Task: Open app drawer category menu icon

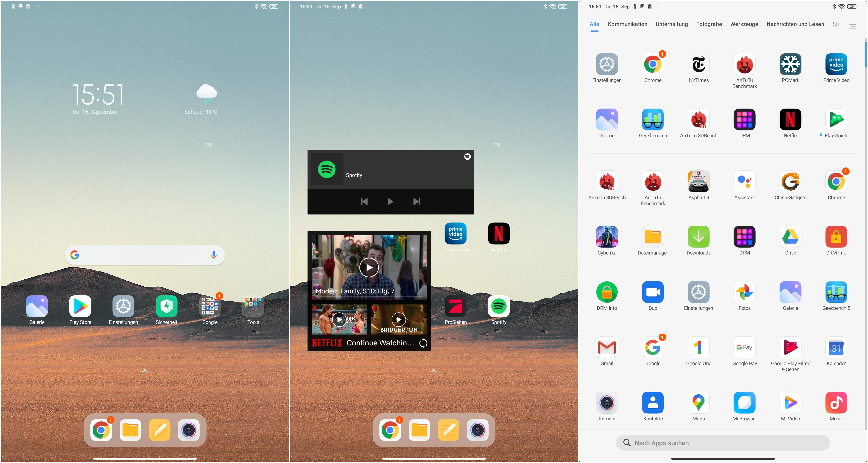Action: [x=852, y=27]
